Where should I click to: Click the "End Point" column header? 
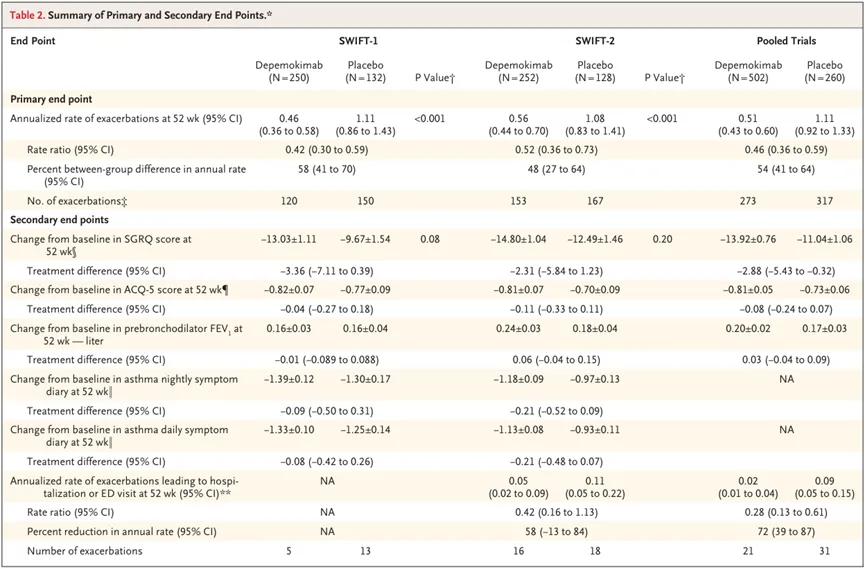33,41
